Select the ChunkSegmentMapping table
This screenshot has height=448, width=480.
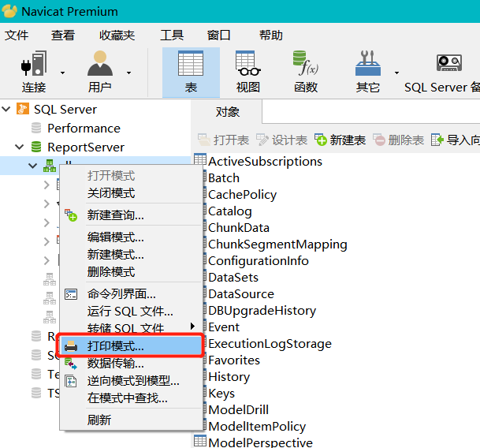pos(277,245)
